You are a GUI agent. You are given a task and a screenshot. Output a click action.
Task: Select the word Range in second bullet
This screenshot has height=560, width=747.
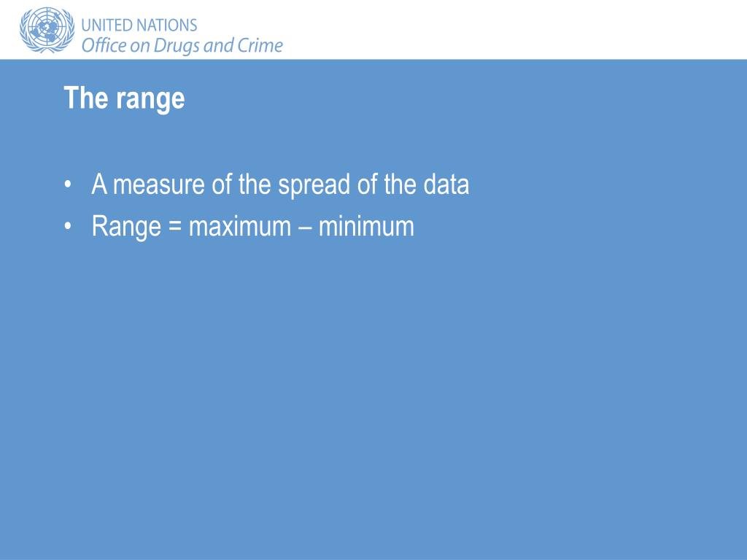pos(126,227)
